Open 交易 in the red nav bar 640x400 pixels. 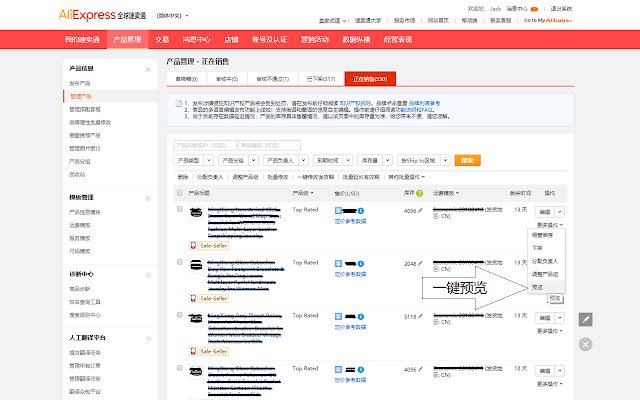[162, 40]
